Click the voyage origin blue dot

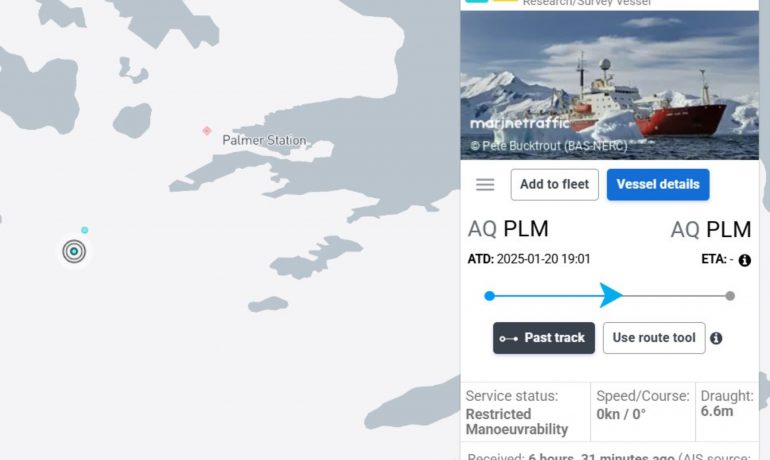[x=489, y=296]
